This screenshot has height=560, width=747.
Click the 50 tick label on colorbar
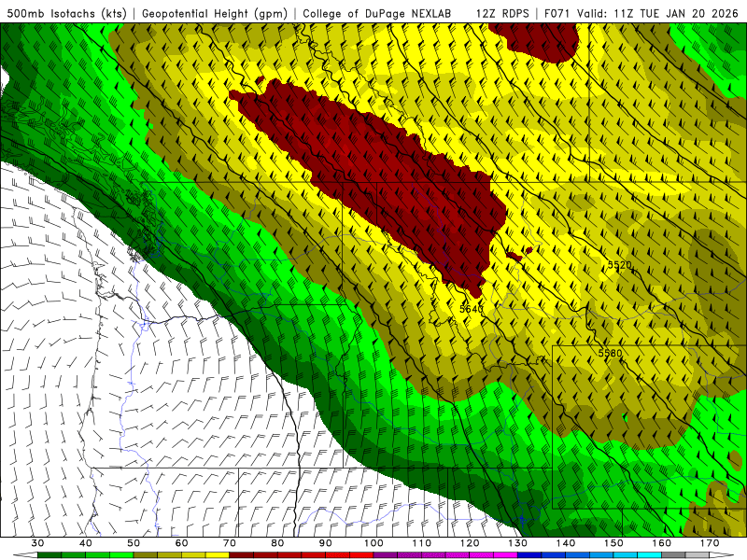point(134,543)
